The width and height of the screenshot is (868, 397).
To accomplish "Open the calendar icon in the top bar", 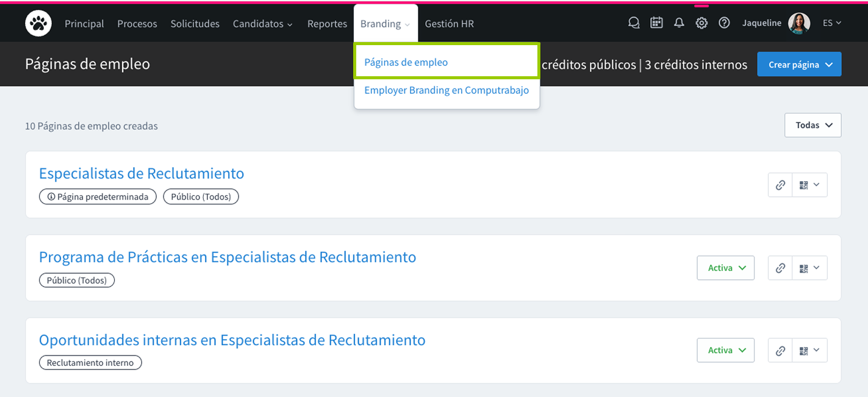I will [x=656, y=23].
